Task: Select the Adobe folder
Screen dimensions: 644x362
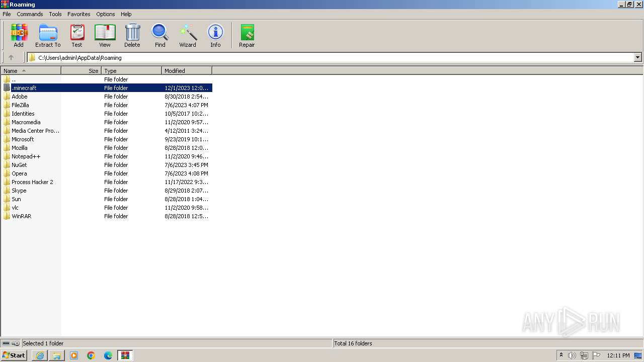Action: (x=107, y=97)
